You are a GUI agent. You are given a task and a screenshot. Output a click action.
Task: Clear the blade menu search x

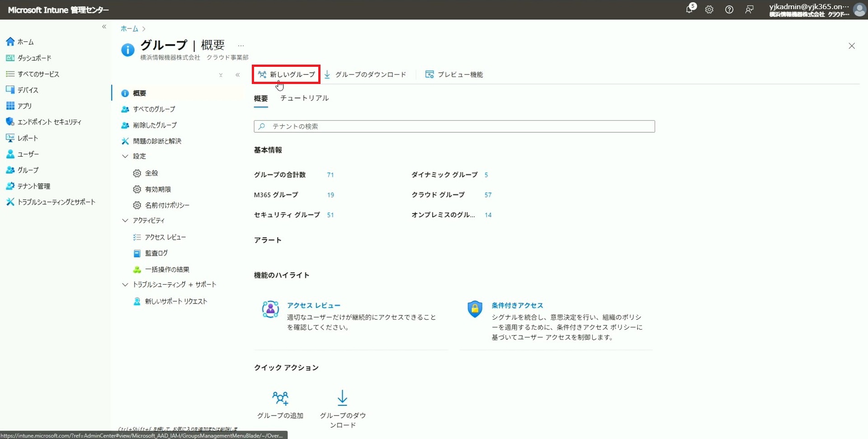(x=221, y=75)
